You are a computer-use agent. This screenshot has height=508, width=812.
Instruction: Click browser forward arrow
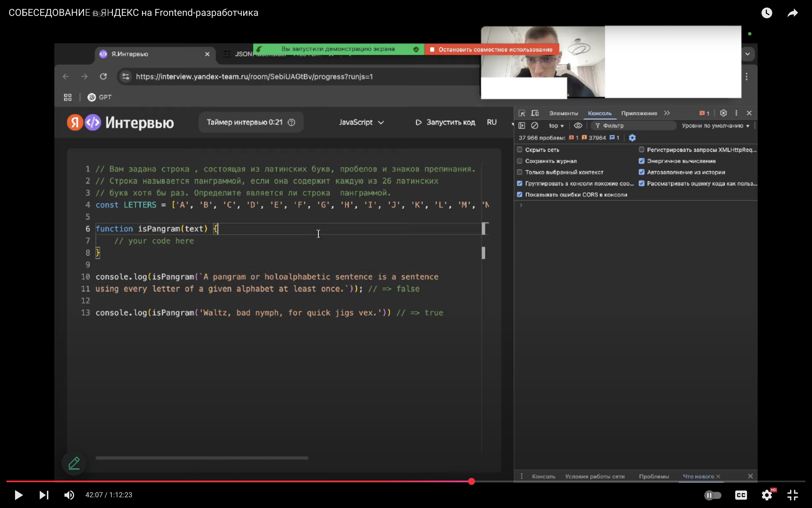tap(85, 77)
